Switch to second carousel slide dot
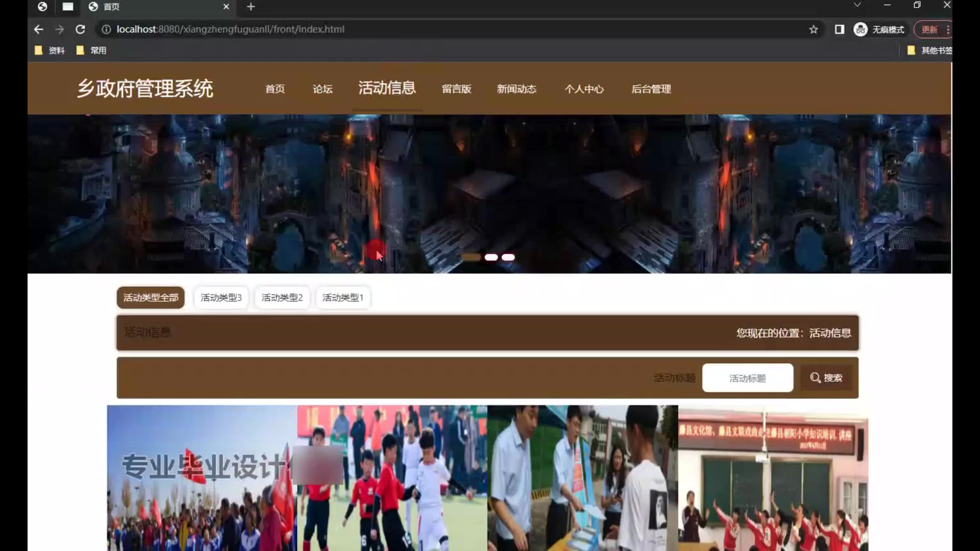 coord(491,258)
